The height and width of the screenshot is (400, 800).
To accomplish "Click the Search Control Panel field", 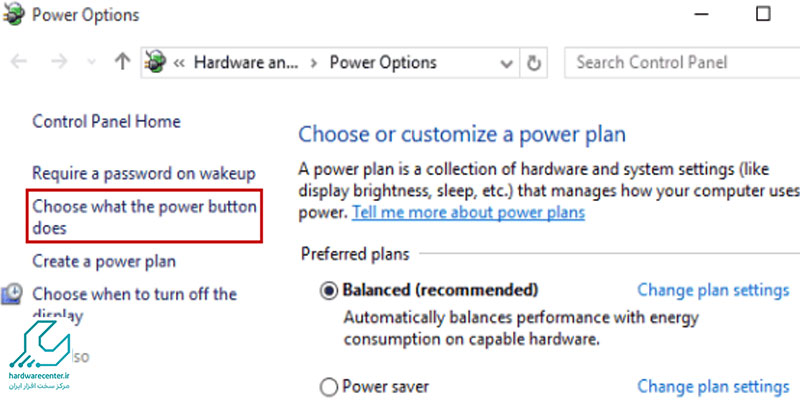I will click(682, 63).
